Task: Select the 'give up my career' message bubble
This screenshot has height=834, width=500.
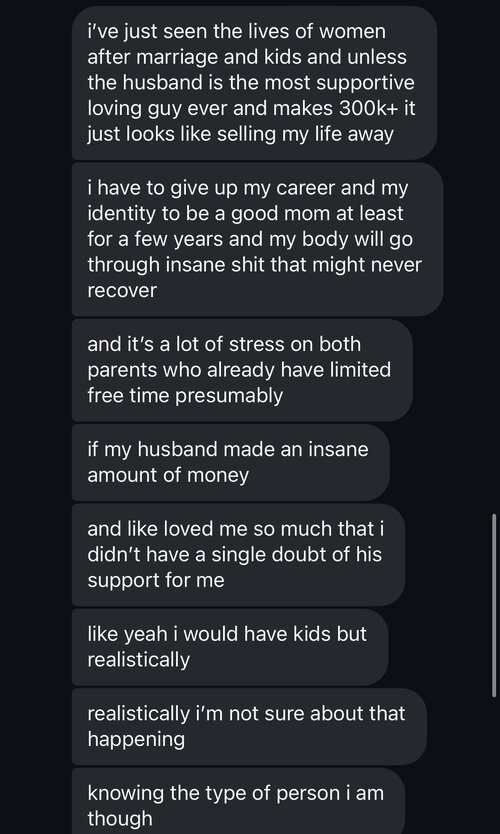Action: coord(257,239)
